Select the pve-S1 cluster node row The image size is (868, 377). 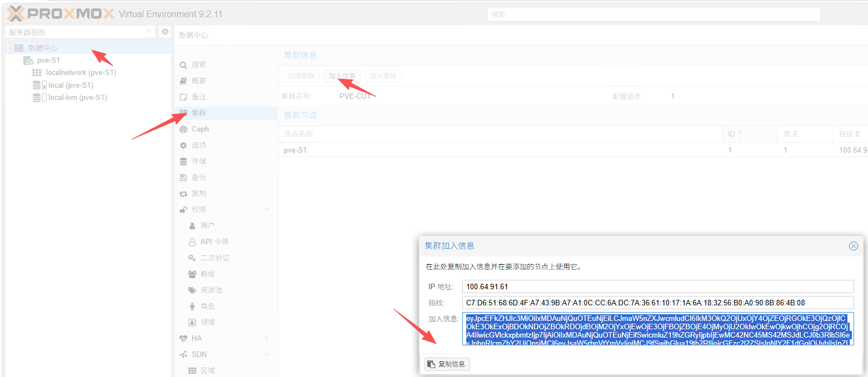coord(573,150)
